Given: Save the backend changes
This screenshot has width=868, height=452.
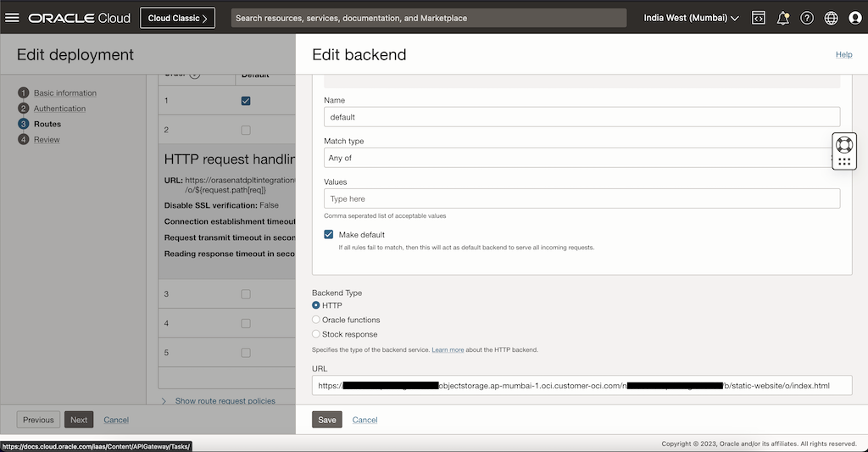Looking at the screenshot, I should point(327,419).
